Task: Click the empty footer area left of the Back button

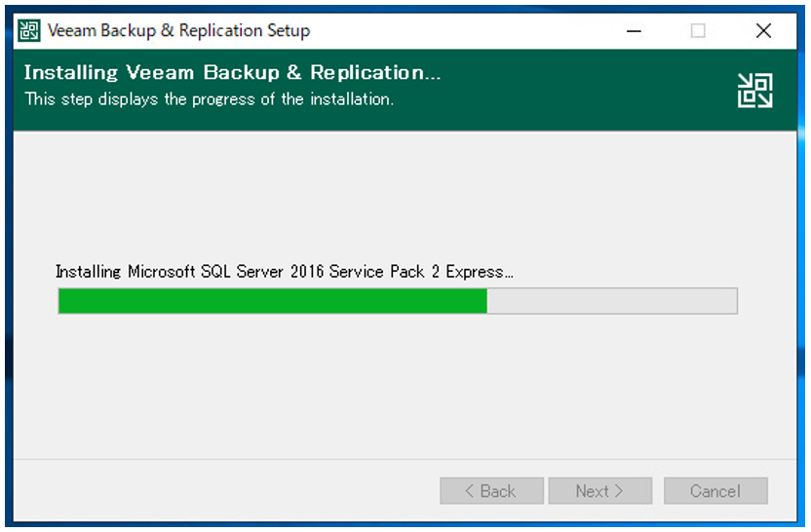Action: point(227,491)
